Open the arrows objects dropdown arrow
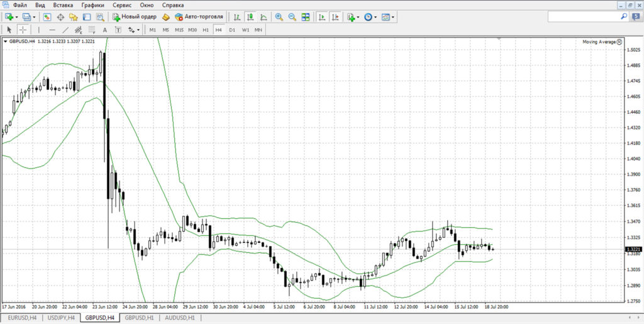Screen dimensions: 644x324 click(138, 30)
